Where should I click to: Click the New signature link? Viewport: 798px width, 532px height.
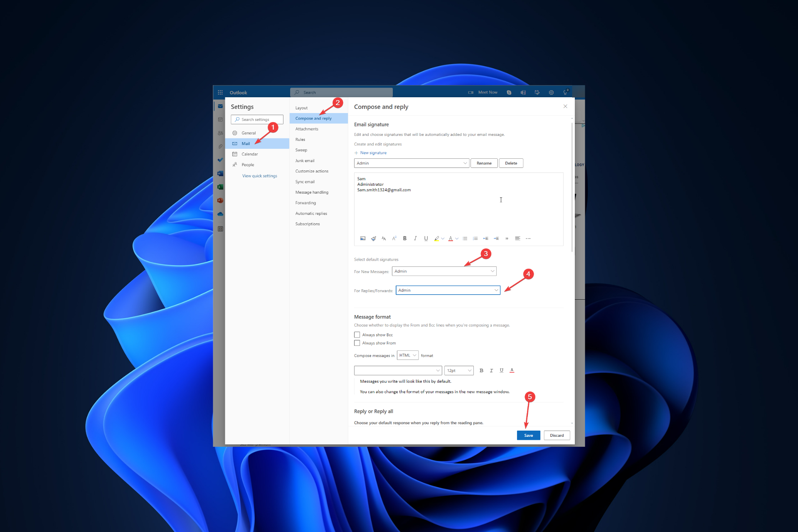(371, 152)
